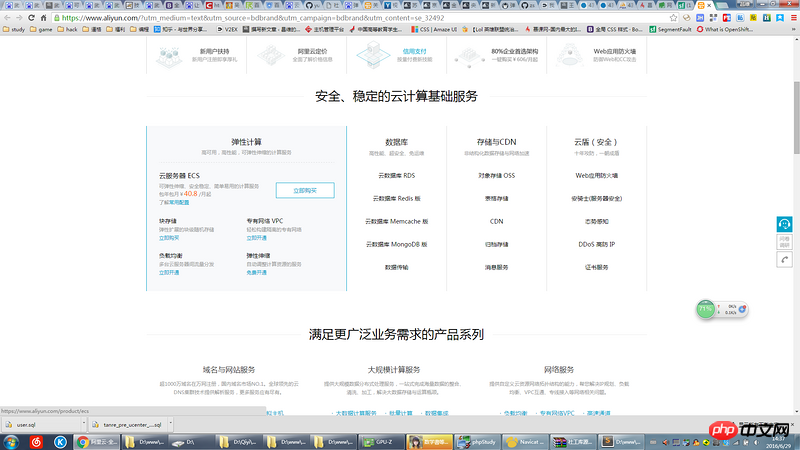Click 立即开通 under 专有网络 VPC

pos(256,238)
